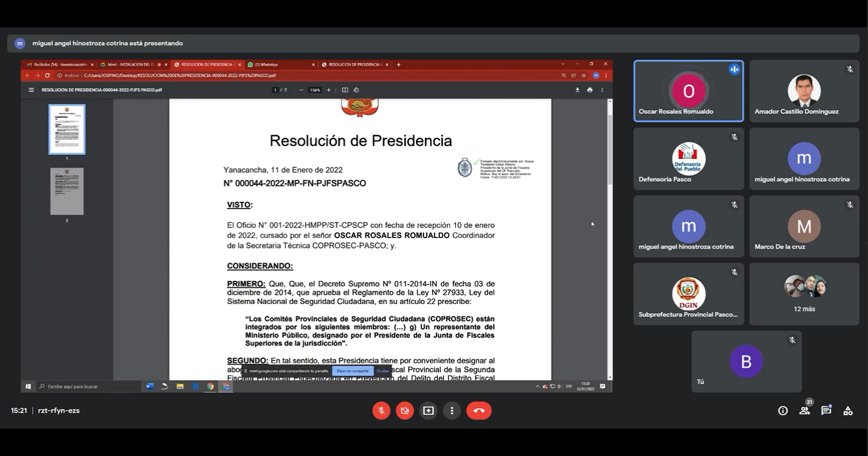The width and height of the screenshot is (868, 456).
Task: Select Defensoria Pasco participant tile
Action: click(689, 158)
